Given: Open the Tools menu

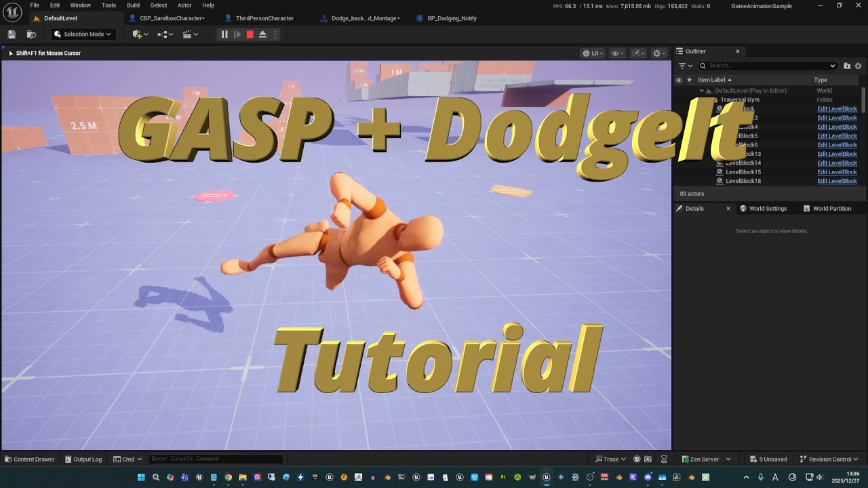Looking at the screenshot, I should coord(108,5).
